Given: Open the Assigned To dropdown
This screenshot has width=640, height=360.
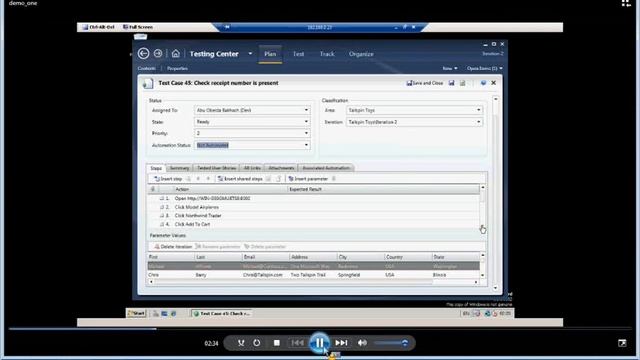Looking at the screenshot, I should coord(306,110).
